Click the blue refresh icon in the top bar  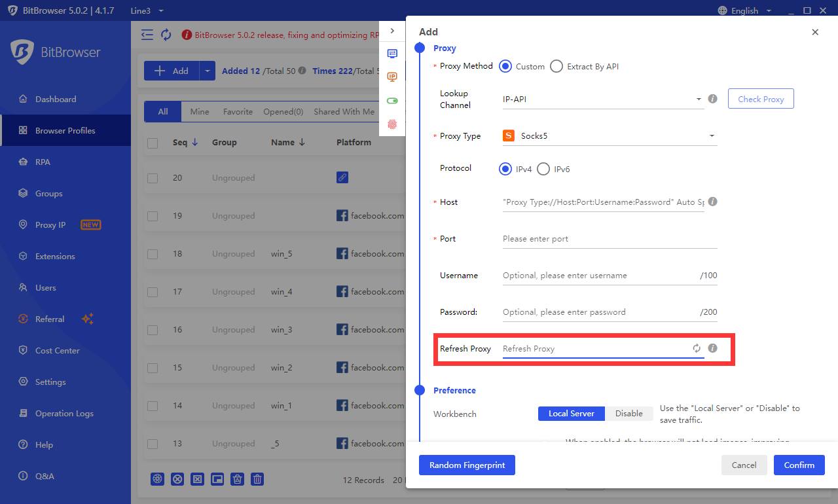point(166,35)
